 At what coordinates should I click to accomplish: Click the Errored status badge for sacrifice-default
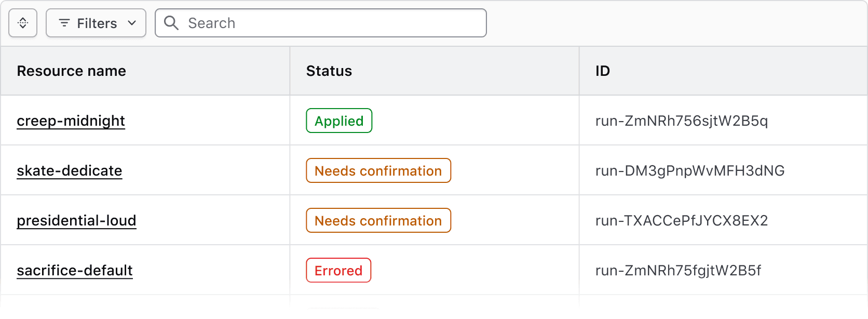coord(338,270)
